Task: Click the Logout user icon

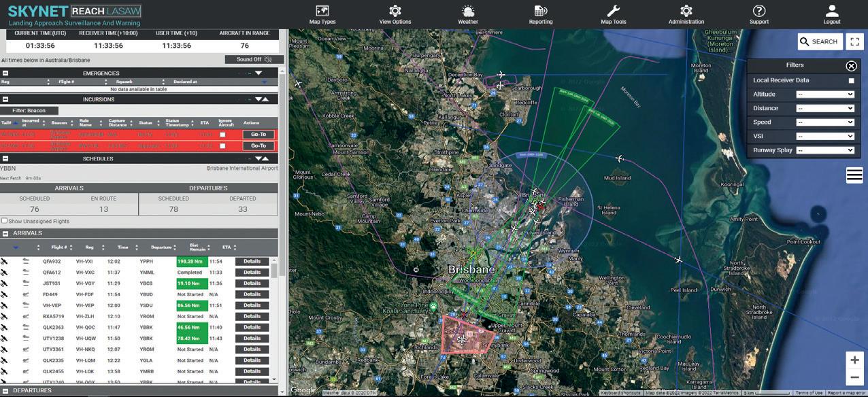Action: point(832,11)
